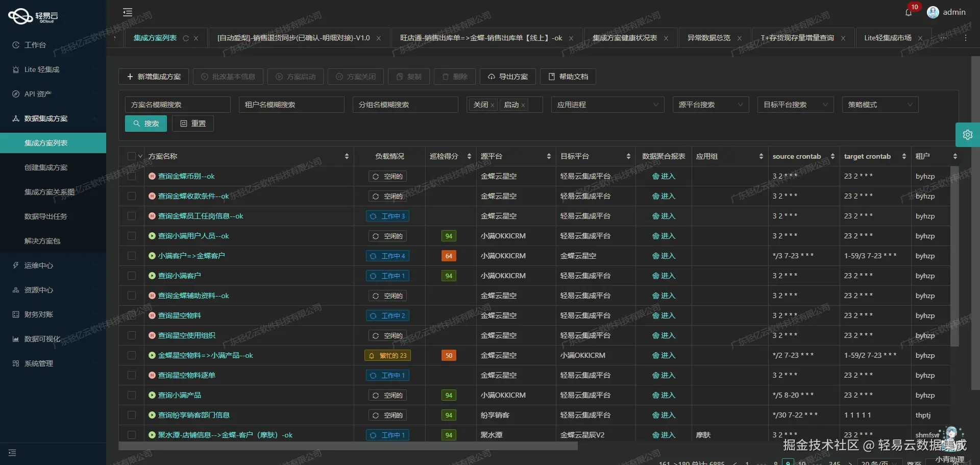Sort the 应用组 column
This screenshot has height=465, width=980.
tap(761, 156)
